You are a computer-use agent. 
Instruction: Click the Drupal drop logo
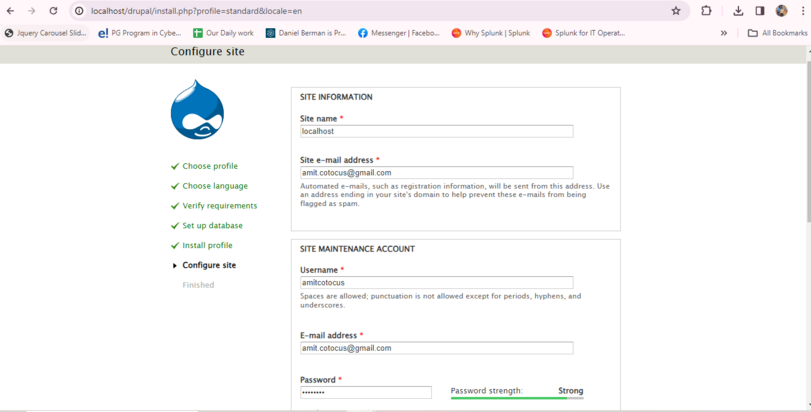coord(197,110)
